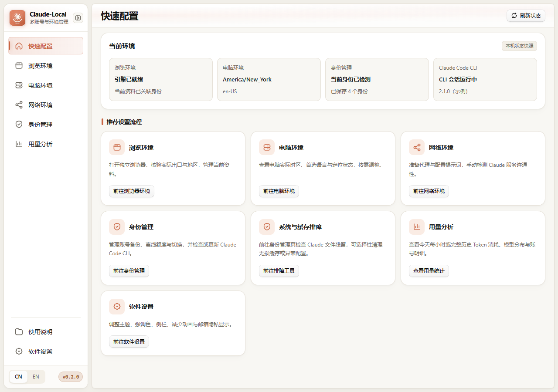This screenshot has height=392, width=558.
Task: Open 使用说明 in the sidebar
Action: [46, 332]
